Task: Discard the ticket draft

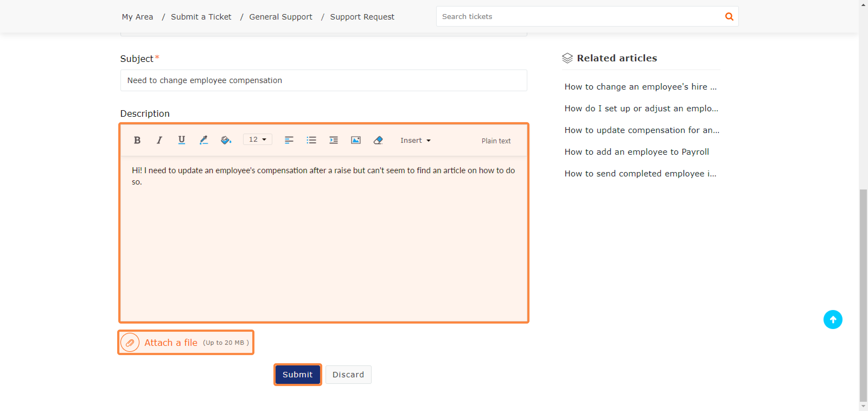Action: click(348, 374)
